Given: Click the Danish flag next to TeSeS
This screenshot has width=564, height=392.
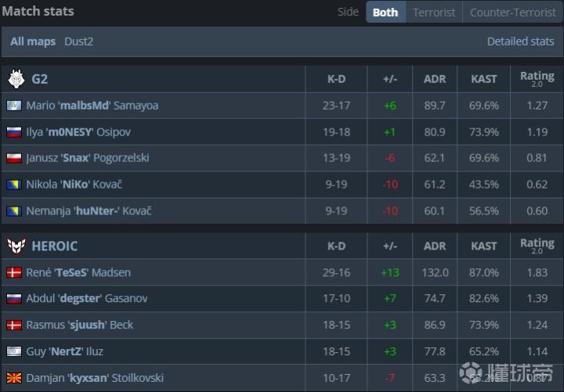Looking at the screenshot, I should 13,272.
